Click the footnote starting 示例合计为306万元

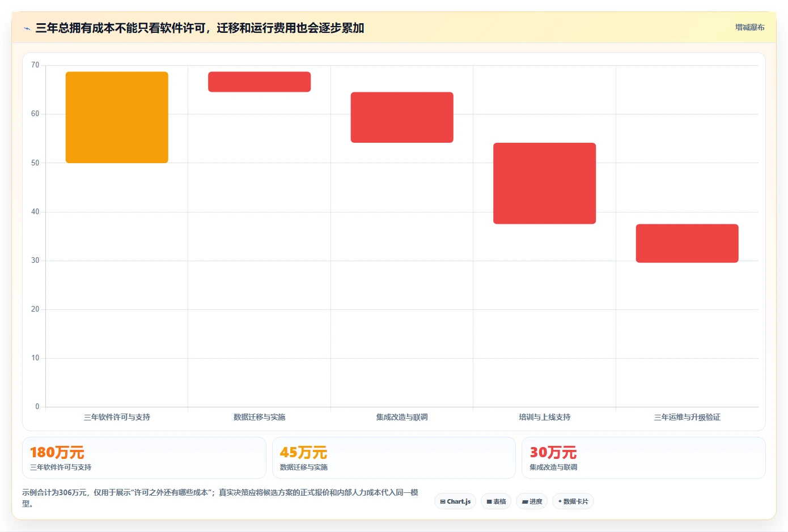coord(221,498)
